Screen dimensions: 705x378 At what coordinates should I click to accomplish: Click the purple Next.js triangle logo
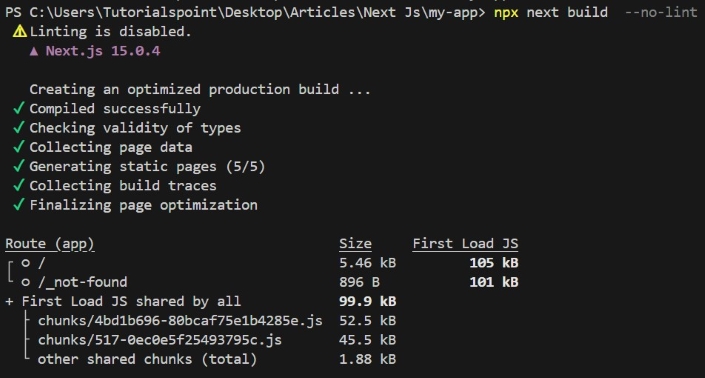tap(34, 51)
